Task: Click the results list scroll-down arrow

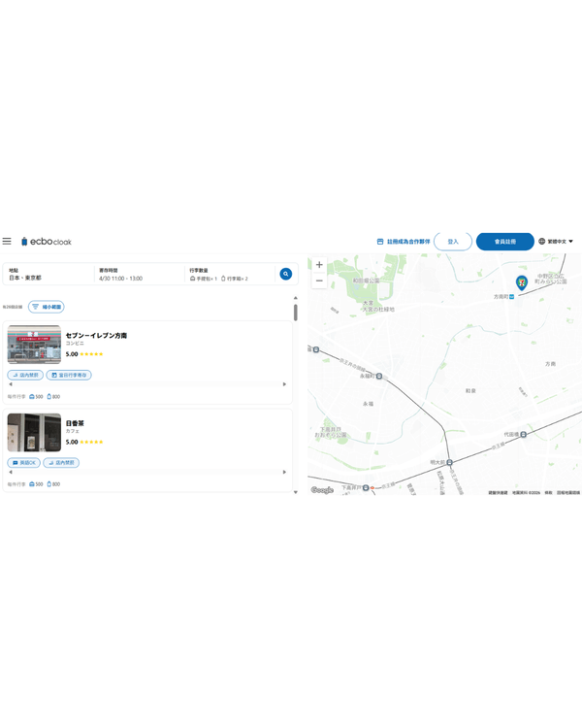Action: (296, 492)
